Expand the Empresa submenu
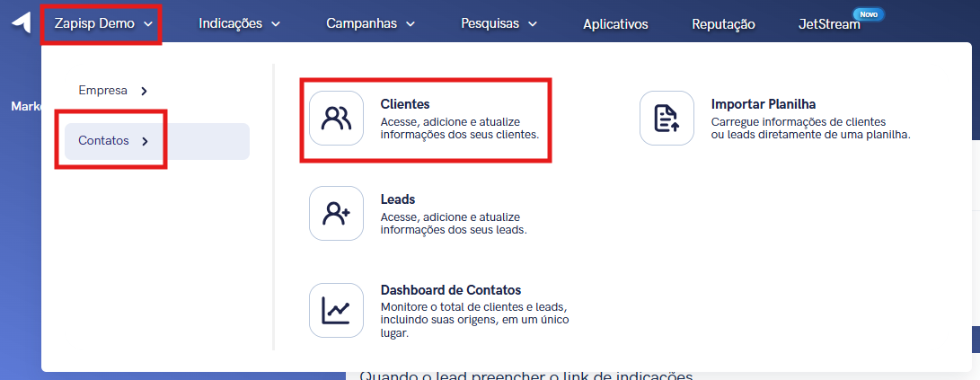The height and width of the screenshot is (380, 980). (x=103, y=90)
